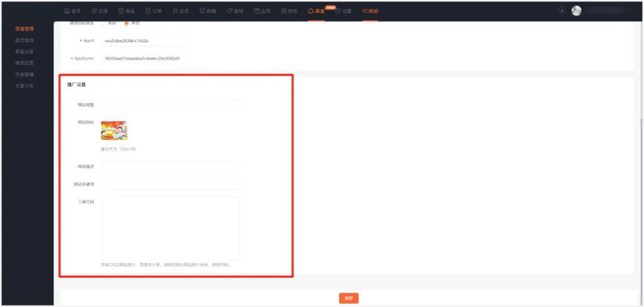Select the 开启 radio option
The width and height of the screenshot is (644, 307).
coord(126,23)
